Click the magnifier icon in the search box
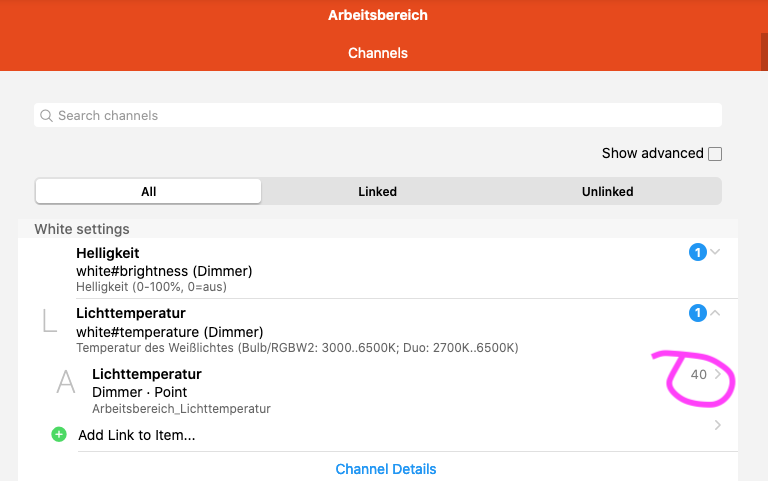This screenshot has height=481, width=768. coord(46,116)
